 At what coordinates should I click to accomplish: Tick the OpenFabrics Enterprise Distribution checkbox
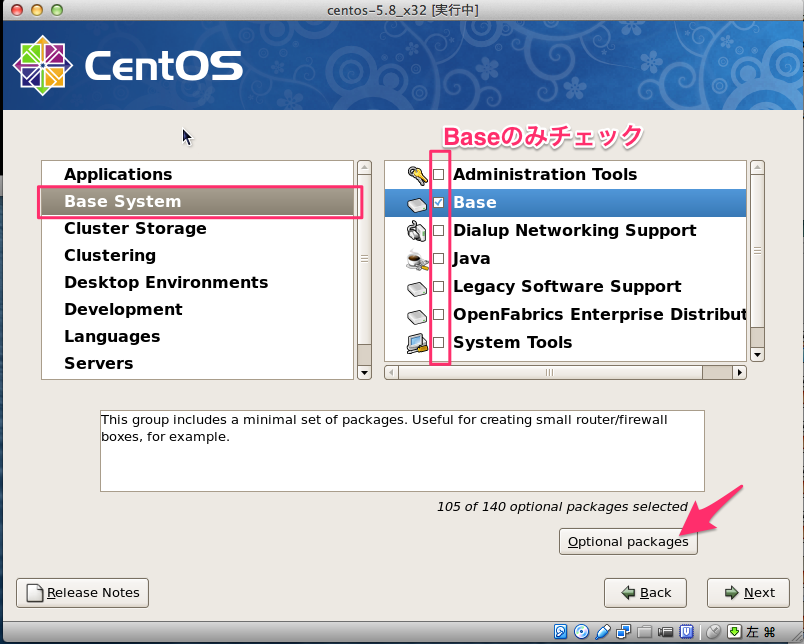click(438, 314)
